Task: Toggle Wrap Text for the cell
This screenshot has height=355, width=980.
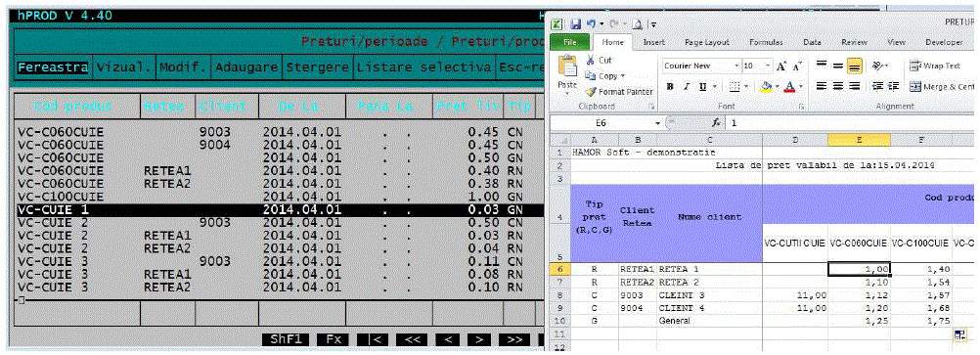Action: pos(934,66)
